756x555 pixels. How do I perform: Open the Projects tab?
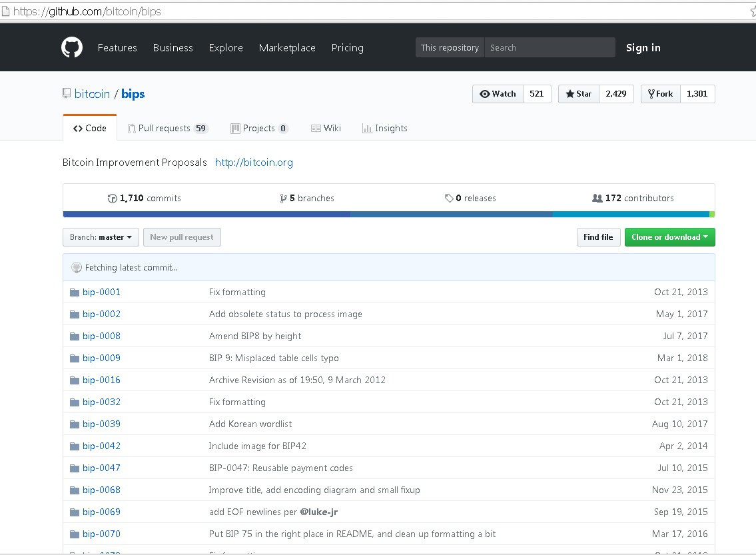tap(259, 129)
